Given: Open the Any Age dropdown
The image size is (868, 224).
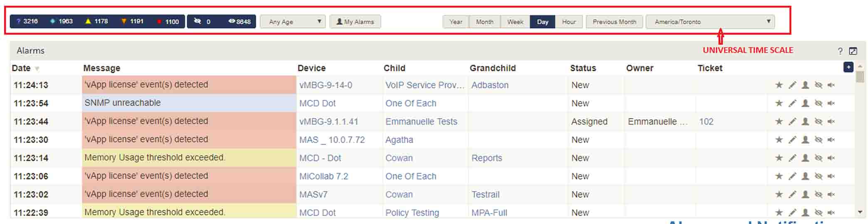Looking at the screenshot, I should pyautogui.click(x=295, y=22).
